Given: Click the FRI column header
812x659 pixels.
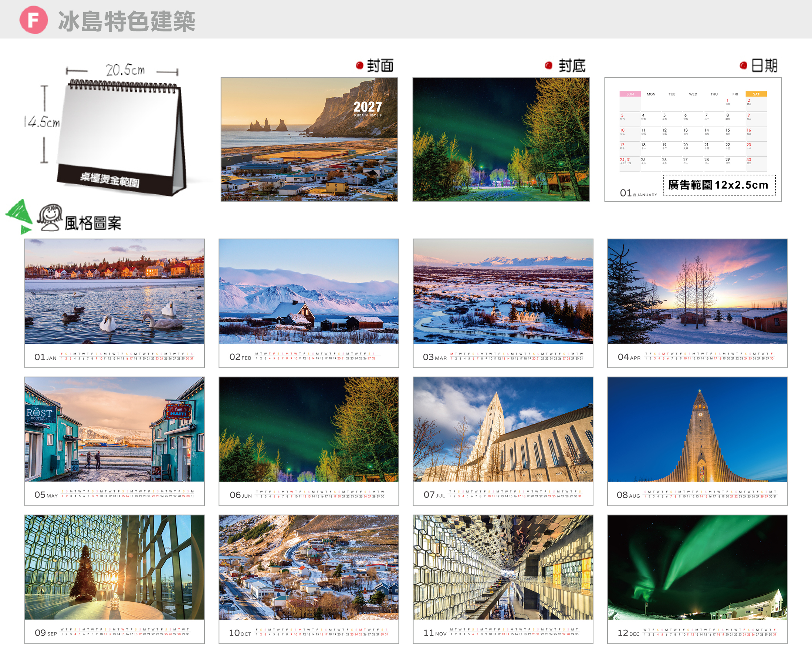Looking at the screenshot, I should (735, 94).
